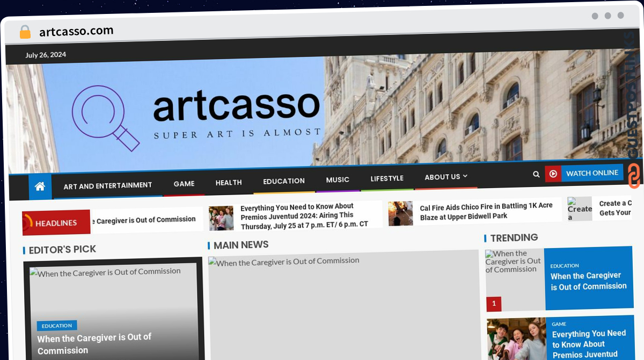The image size is (644, 360).
Task: Open the Art and Entertainment menu item
Action: pos(108,186)
